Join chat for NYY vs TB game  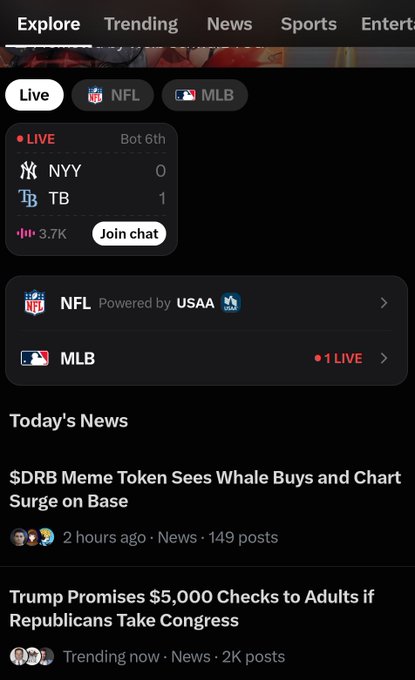129,234
